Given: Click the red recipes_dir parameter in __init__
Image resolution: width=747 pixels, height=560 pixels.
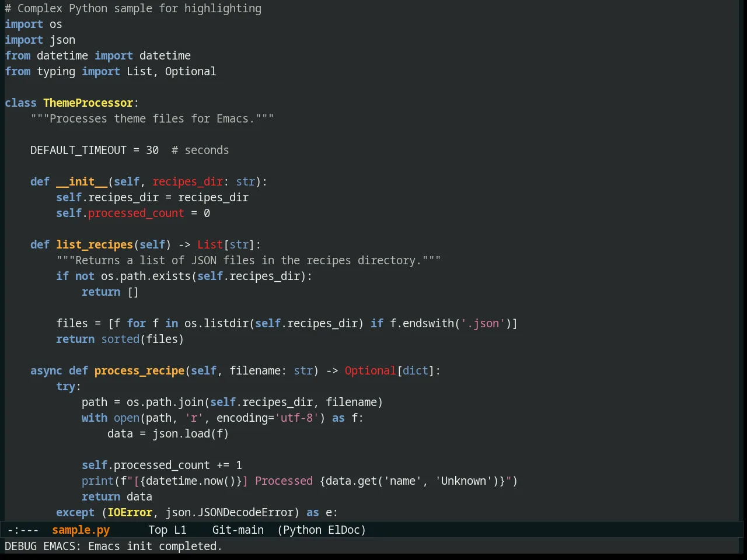Looking at the screenshot, I should pyautogui.click(x=187, y=181).
